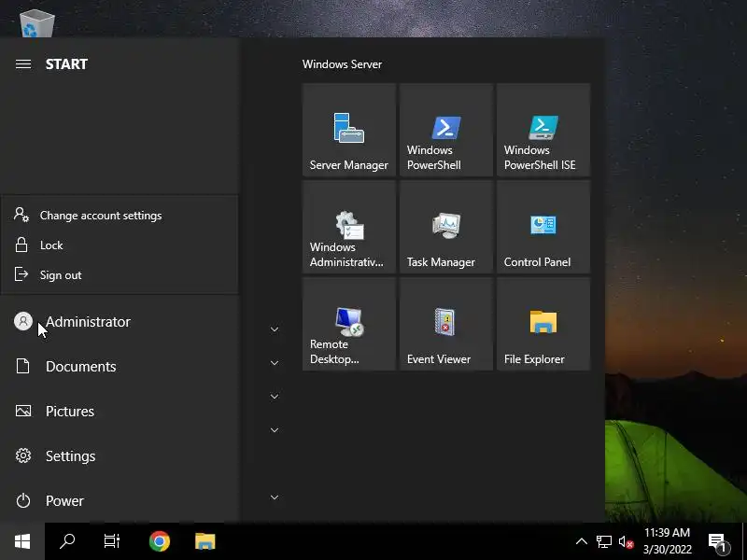
Task: Open the Windows PowerShell ISE tile
Action: click(x=543, y=130)
